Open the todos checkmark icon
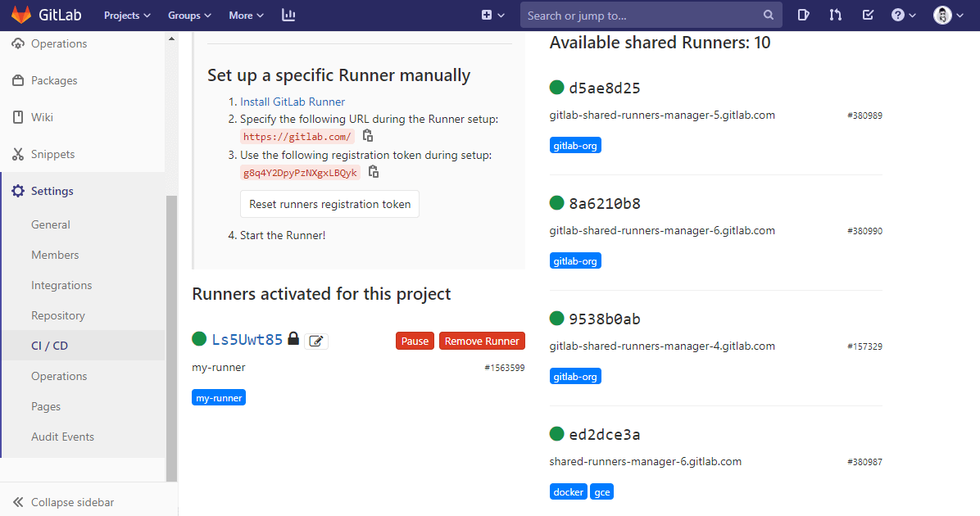The width and height of the screenshot is (980, 516). point(868,14)
